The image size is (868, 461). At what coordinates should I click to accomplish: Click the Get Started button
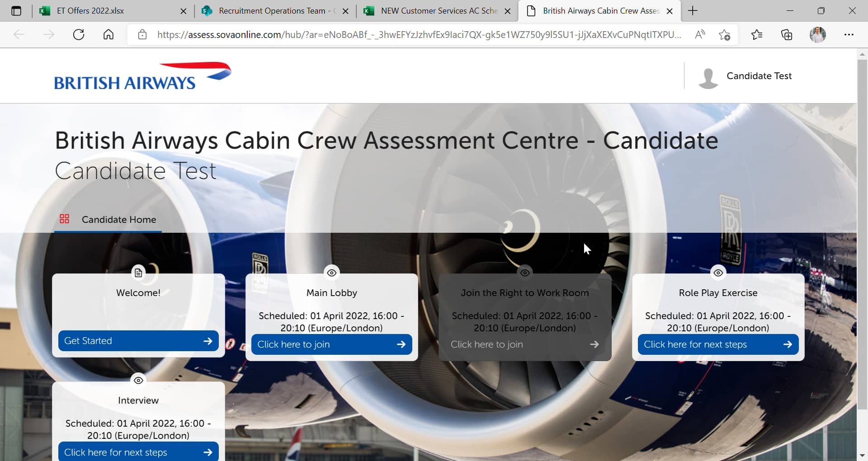point(138,341)
